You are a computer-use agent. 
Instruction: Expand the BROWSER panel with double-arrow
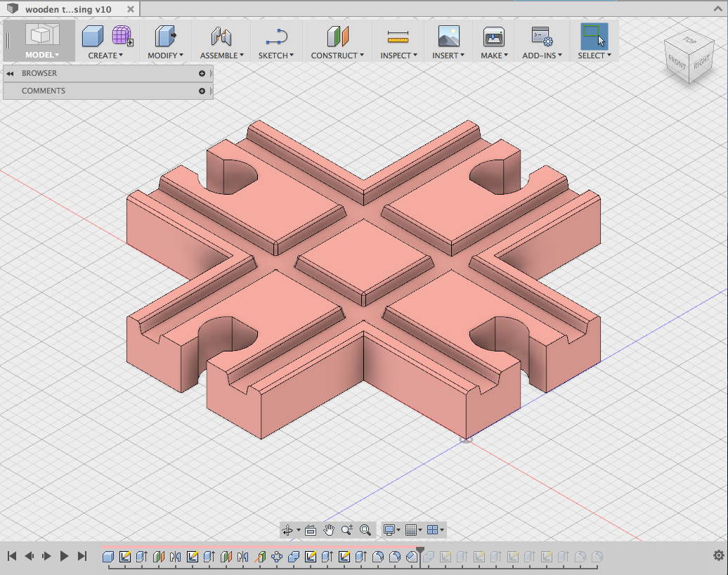click(11, 73)
